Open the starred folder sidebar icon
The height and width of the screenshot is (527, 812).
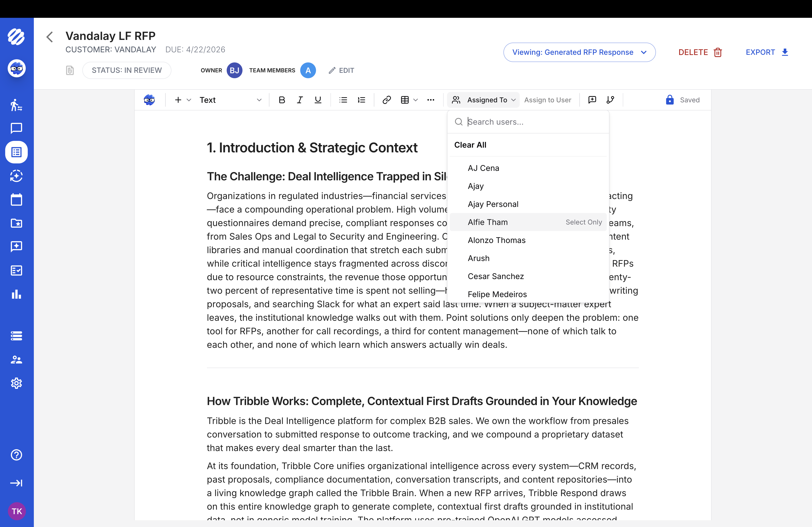(16, 223)
